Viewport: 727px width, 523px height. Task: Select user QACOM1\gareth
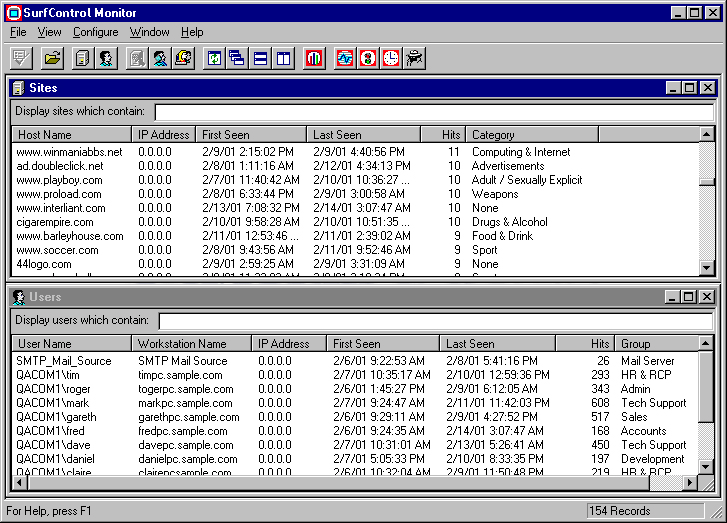[x=355, y=417]
